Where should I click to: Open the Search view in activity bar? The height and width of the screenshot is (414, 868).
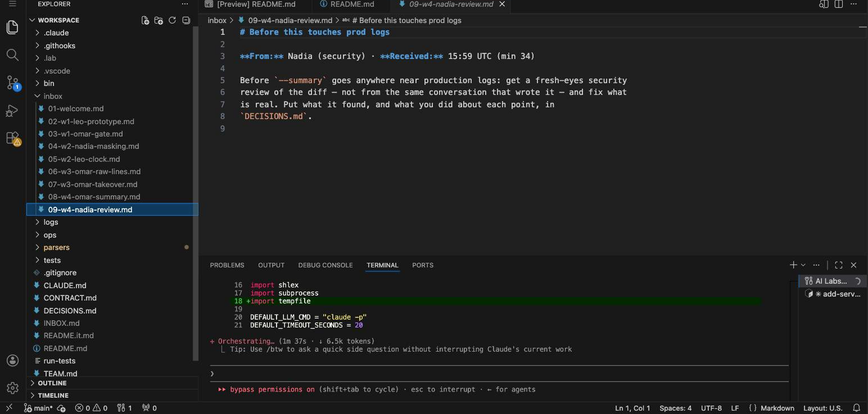pyautogui.click(x=12, y=54)
